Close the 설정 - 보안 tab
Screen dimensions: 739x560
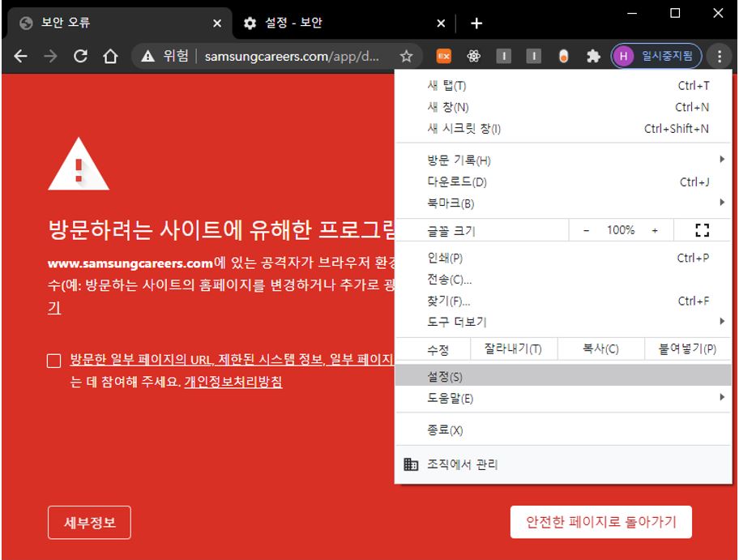tap(441, 24)
